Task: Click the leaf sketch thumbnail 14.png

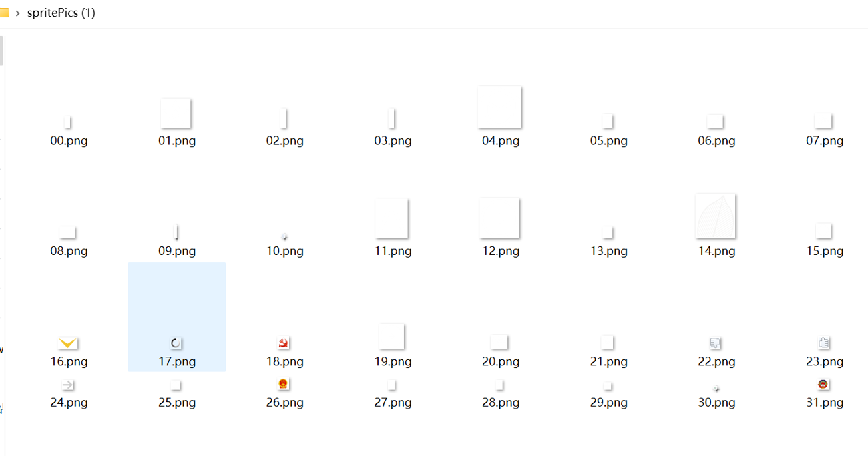Action: pos(716,216)
